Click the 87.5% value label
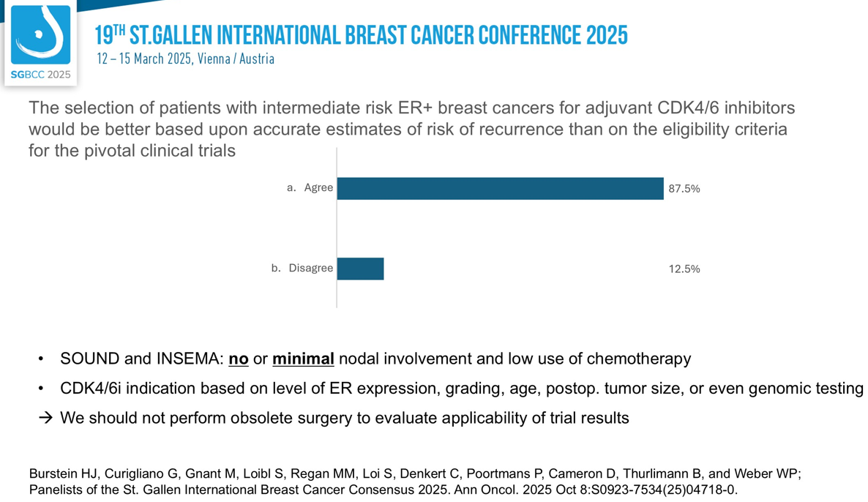 (684, 189)
